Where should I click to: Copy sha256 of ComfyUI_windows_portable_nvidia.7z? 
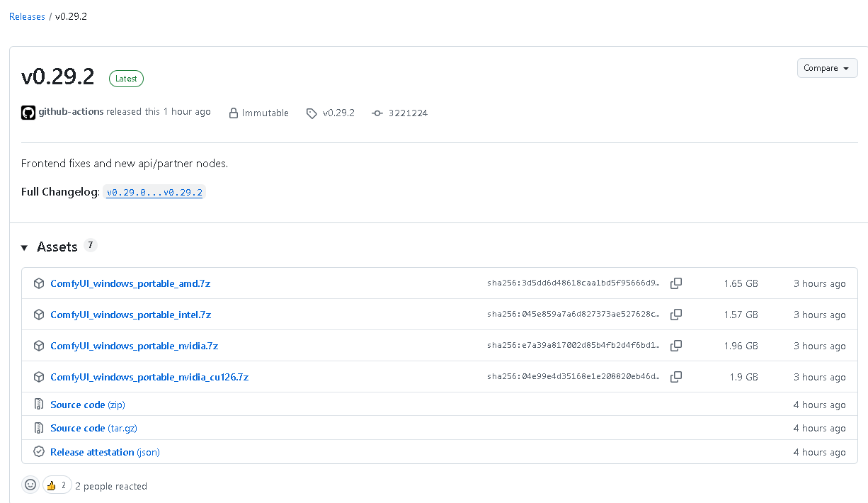click(x=676, y=346)
